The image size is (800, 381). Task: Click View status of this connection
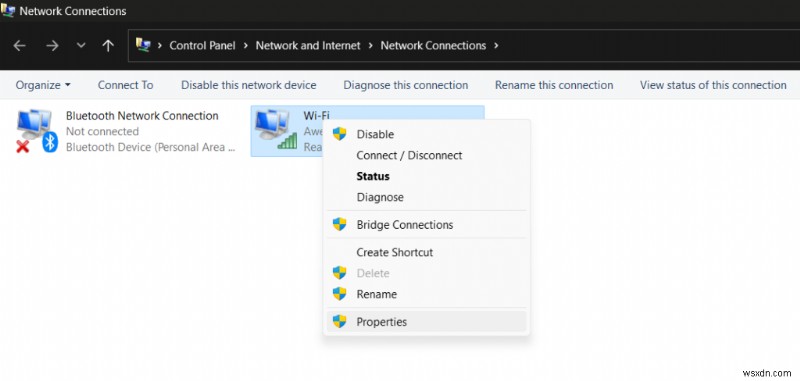point(713,85)
